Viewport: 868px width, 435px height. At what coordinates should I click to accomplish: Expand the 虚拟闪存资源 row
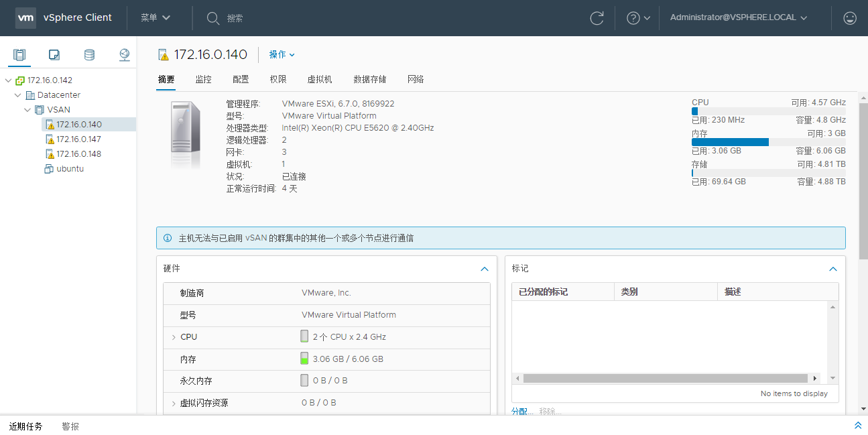(x=174, y=403)
